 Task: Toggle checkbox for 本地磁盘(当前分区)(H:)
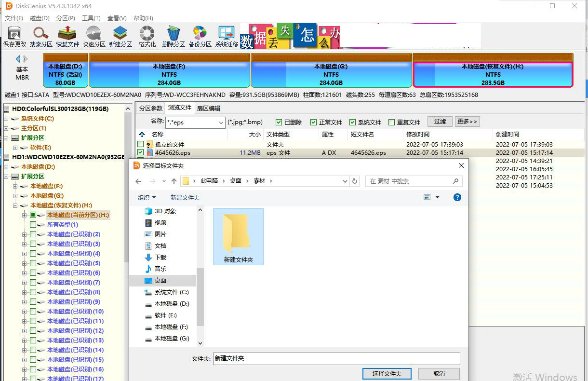33,215
